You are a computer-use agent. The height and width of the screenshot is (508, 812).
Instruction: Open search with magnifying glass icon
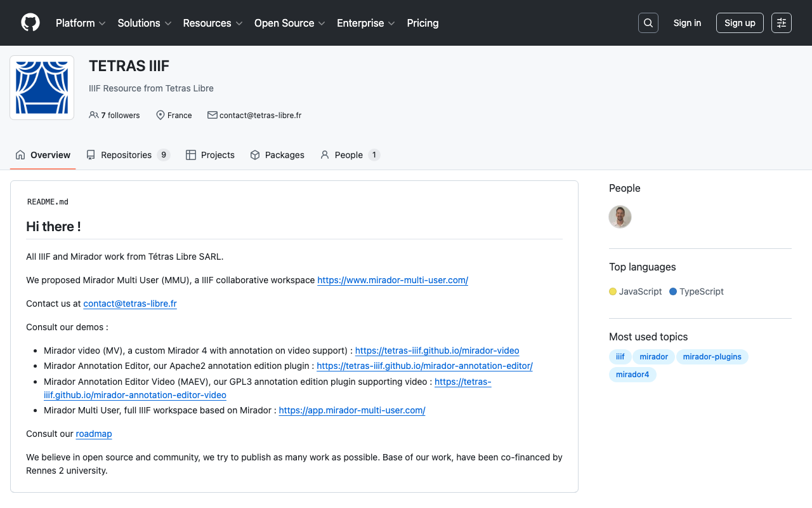[648, 23]
